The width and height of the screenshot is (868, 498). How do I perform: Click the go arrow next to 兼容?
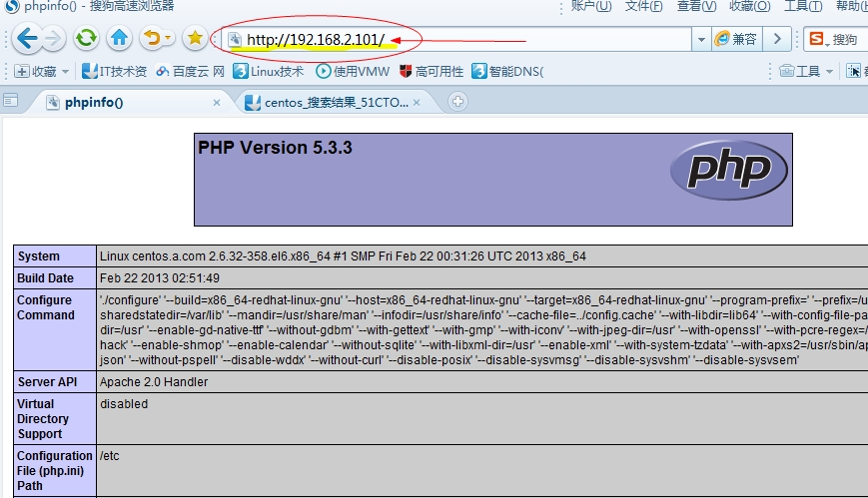coord(777,39)
